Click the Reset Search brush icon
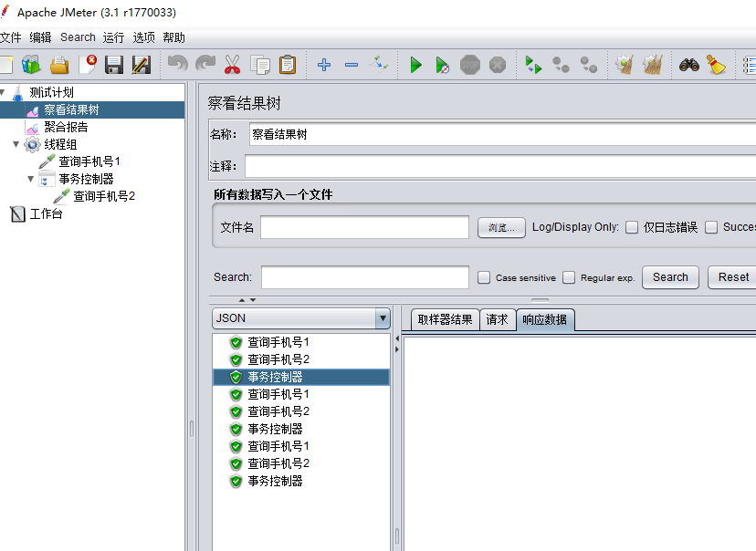 pos(716,65)
